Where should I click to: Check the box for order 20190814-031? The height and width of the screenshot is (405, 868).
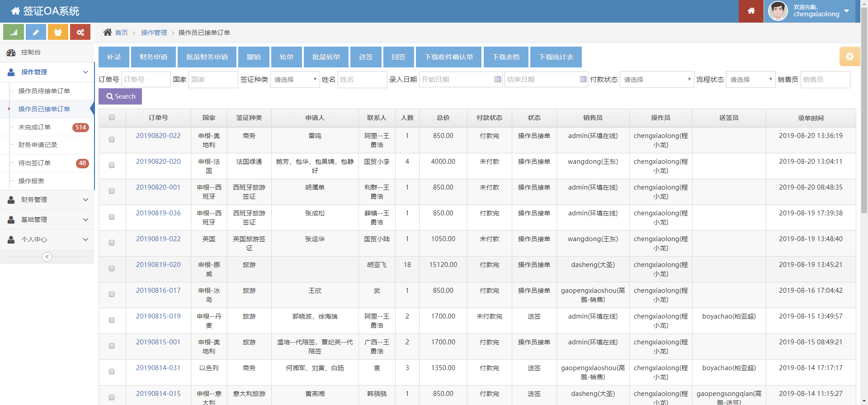click(112, 372)
